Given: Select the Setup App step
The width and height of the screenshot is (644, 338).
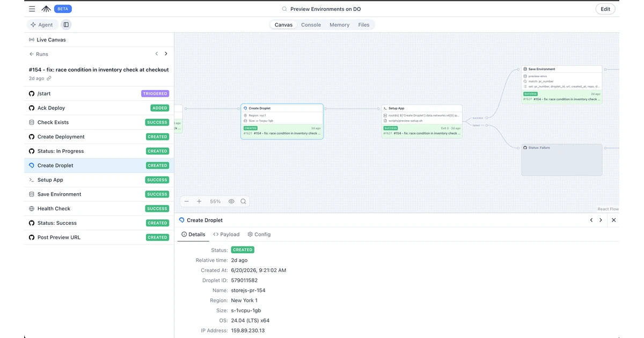Looking at the screenshot, I should (99, 180).
